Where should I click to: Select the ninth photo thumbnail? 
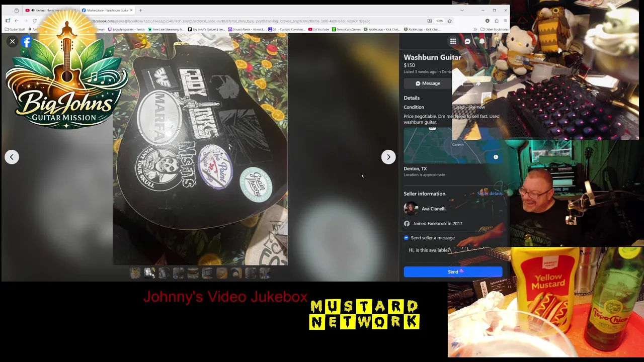click(251, 273)
